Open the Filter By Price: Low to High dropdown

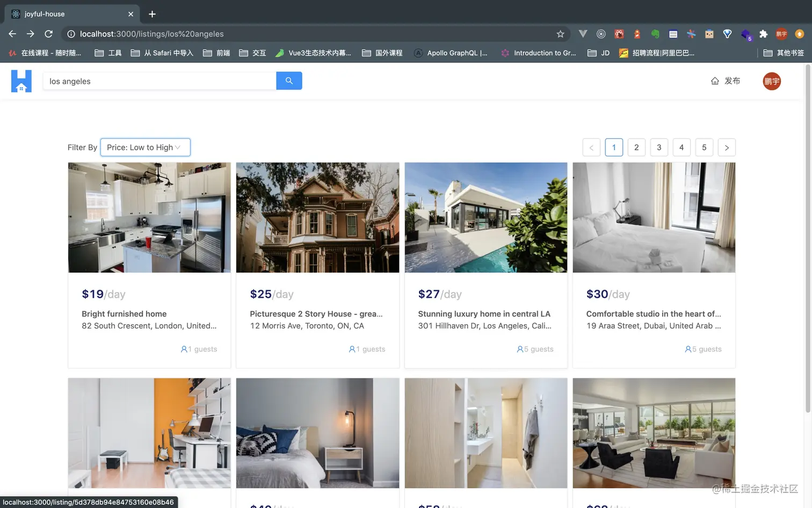pos(145,147)
